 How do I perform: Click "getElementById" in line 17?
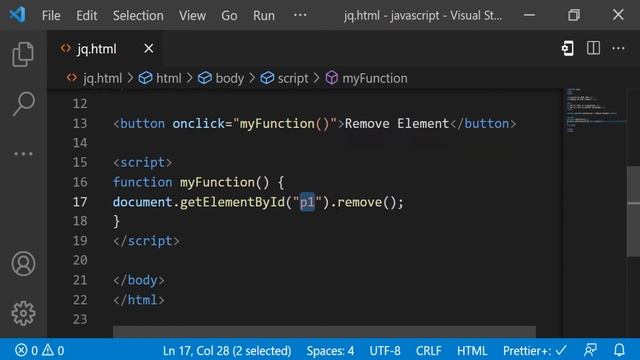pos(232,202)
